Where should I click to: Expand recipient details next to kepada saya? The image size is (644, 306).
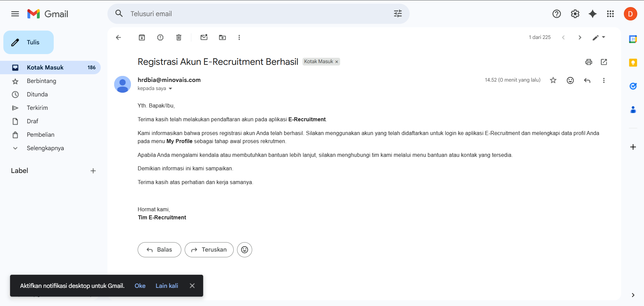coord(170,89)
